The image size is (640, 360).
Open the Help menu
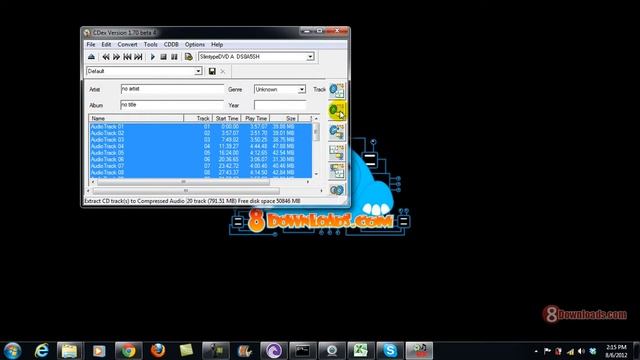tap(217, 44)
